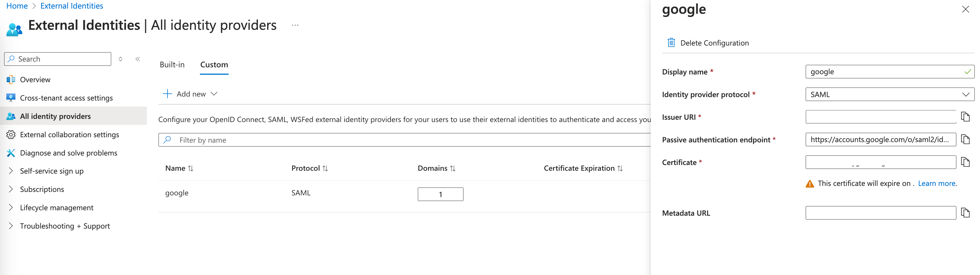Sort by Protocol column

[325, 168]
